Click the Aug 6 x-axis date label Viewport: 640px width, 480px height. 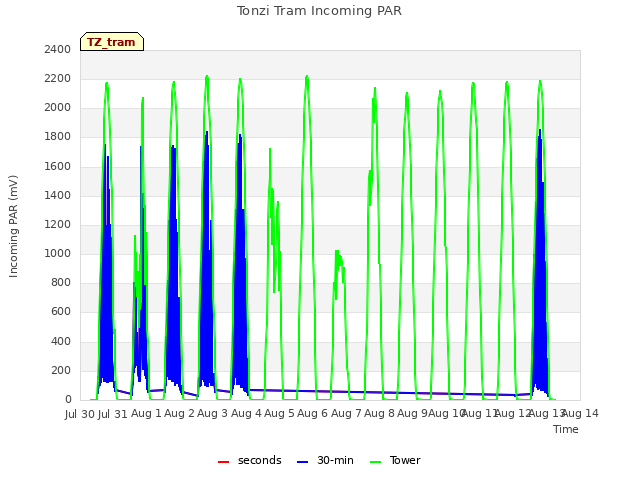(313, 413)
